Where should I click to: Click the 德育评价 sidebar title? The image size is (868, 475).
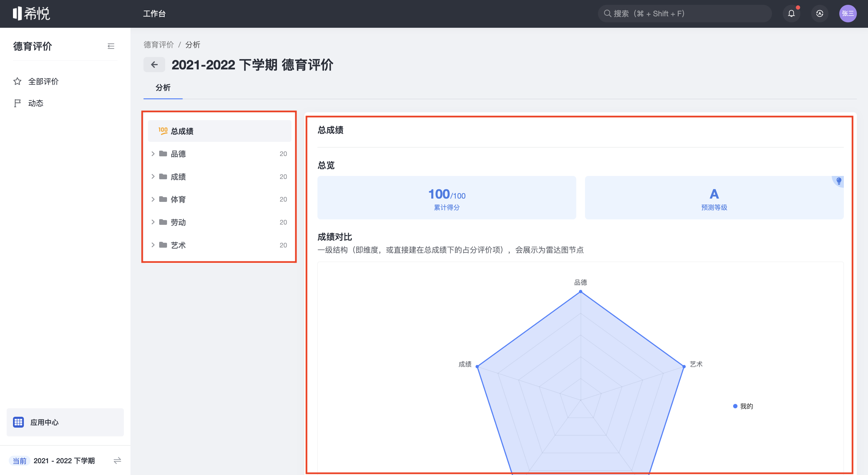(x=33, y=46)
